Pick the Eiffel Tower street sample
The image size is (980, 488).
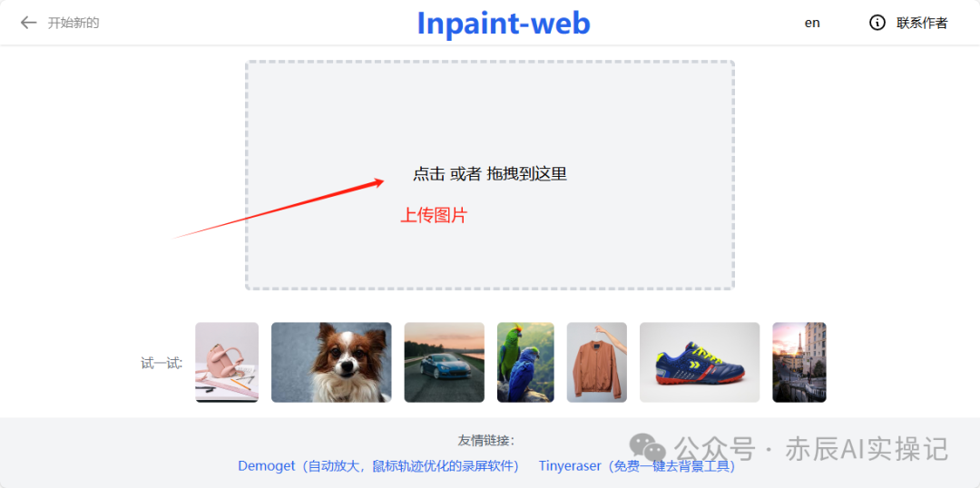[799, 363]
